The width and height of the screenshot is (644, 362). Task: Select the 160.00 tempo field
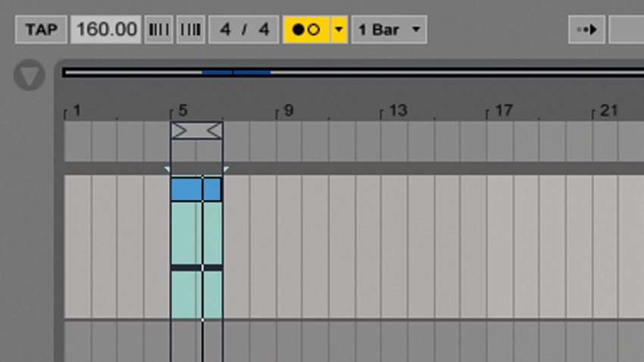point(106,30)
